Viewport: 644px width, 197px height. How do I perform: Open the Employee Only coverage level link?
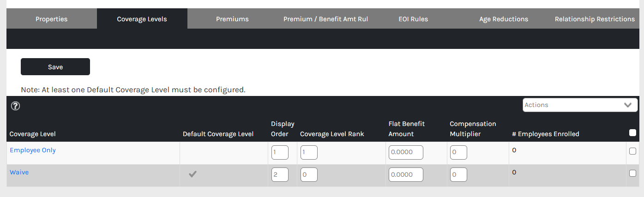(x=33, y=150)
